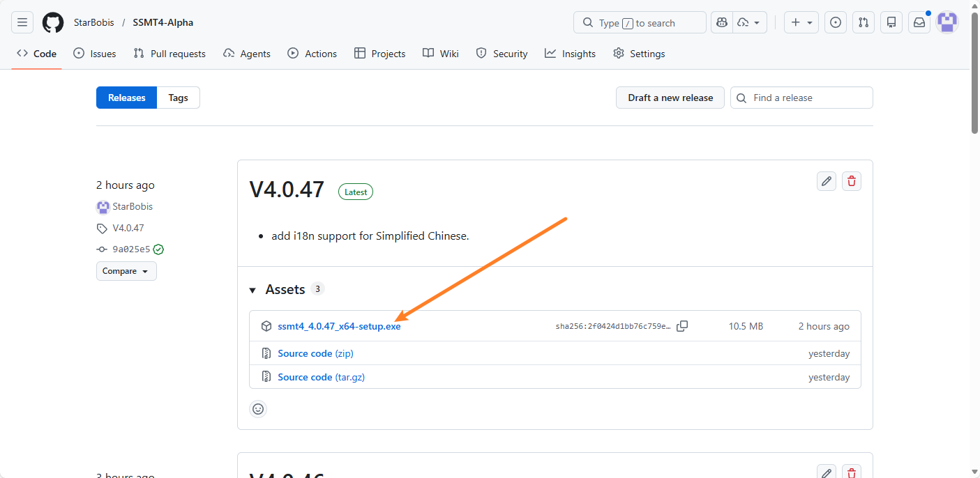Download Source code (zip)
The image size is (980, 478).
[315, 353]
